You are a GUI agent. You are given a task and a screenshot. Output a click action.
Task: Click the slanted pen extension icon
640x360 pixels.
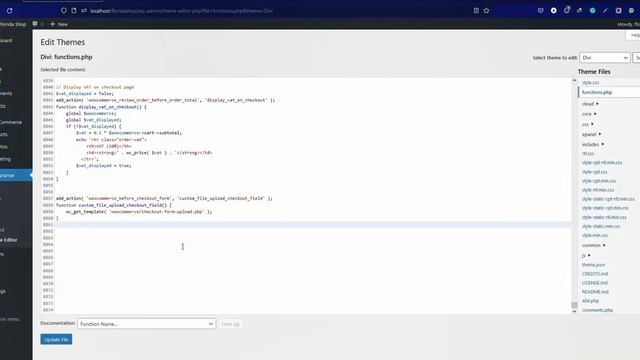point(605,11)
